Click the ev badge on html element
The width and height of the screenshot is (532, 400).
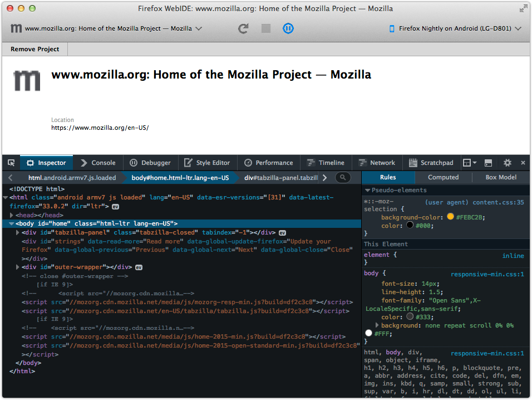tap(115, 207)
